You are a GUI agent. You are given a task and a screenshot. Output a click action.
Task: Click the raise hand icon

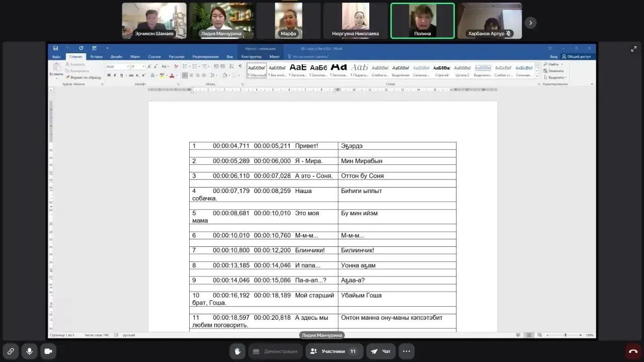(x=237, y=351)
